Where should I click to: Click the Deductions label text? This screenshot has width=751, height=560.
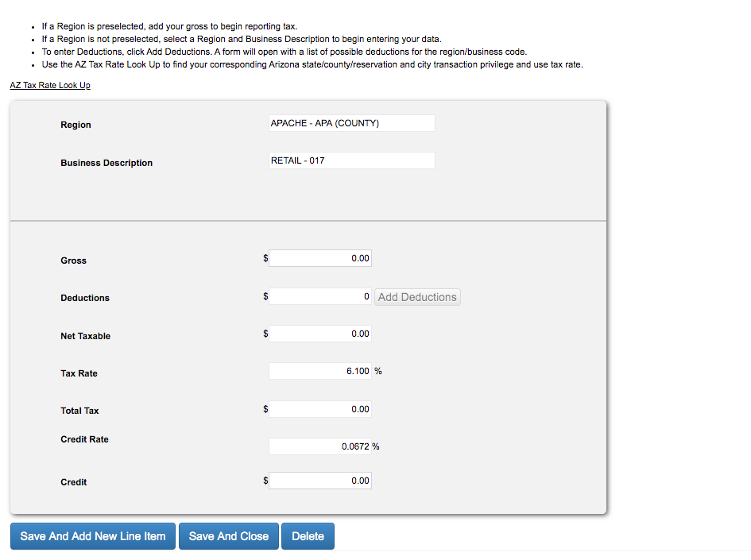(x=85, y=298)
